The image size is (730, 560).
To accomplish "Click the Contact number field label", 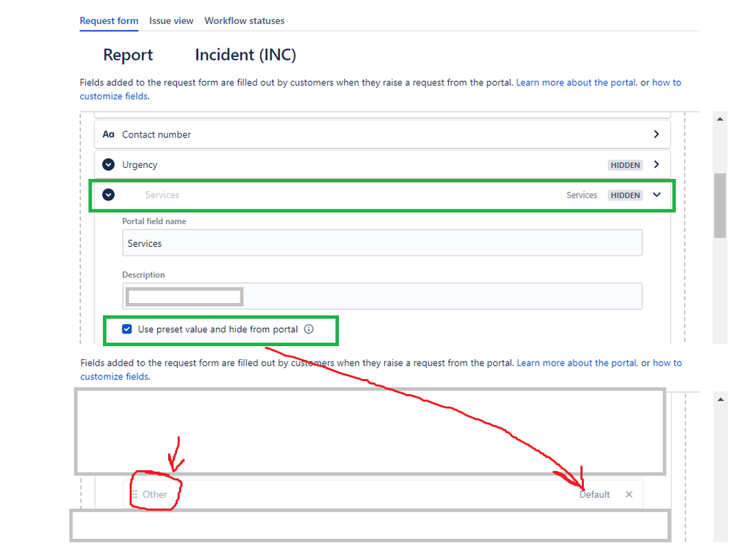I will [156, 134].
